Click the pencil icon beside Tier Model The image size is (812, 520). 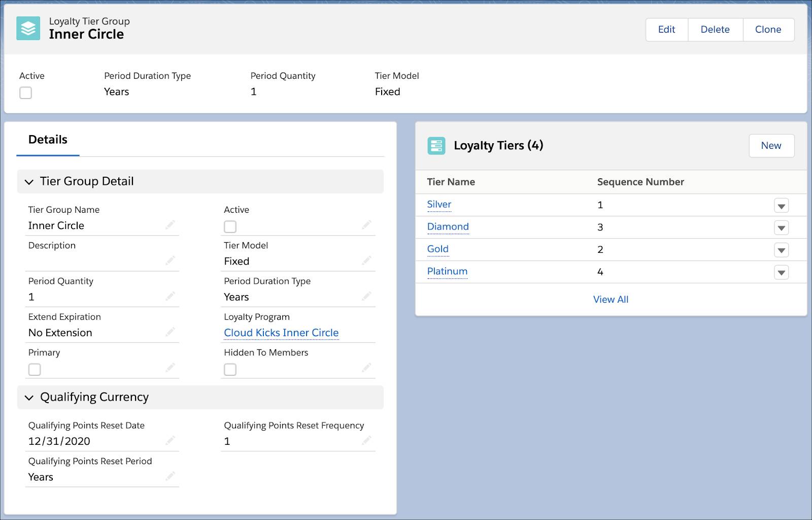coord(366,261)
